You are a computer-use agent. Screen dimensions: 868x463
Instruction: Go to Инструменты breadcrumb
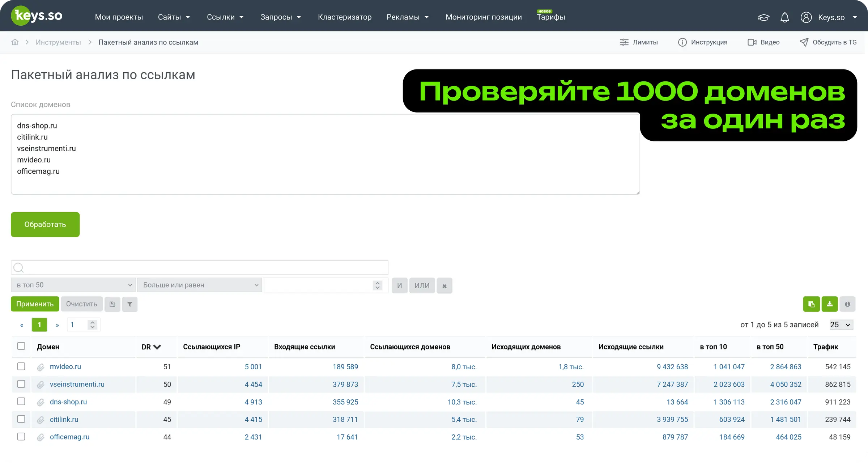[x=58, y=42]
